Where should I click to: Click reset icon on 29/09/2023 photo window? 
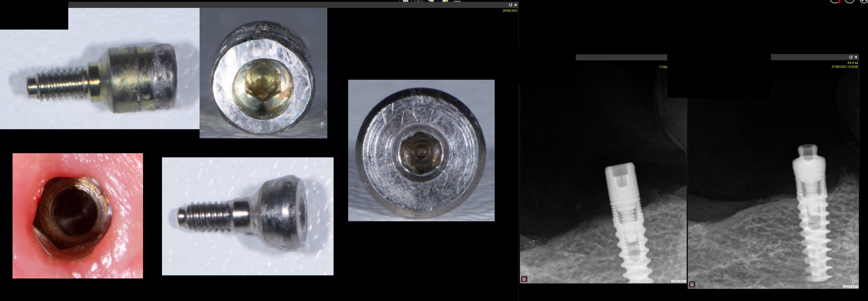[x=510, y=5]
